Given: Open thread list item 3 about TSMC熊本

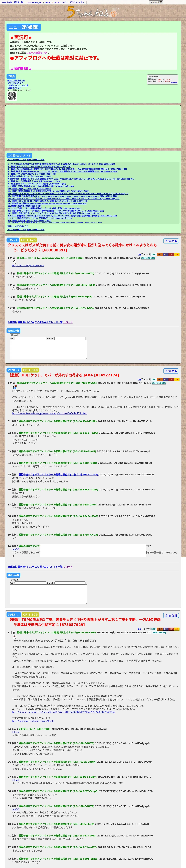Looking at the screenshot, I should 68,169.
